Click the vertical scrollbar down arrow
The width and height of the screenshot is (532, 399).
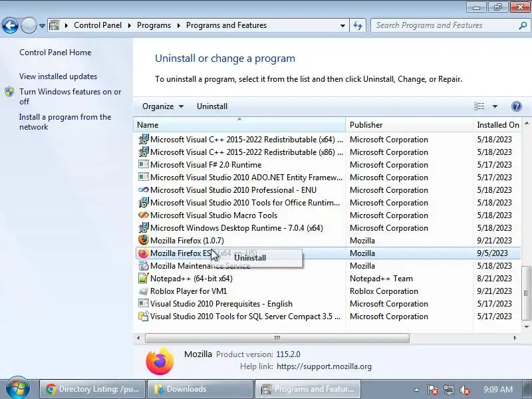pos(527,327)
